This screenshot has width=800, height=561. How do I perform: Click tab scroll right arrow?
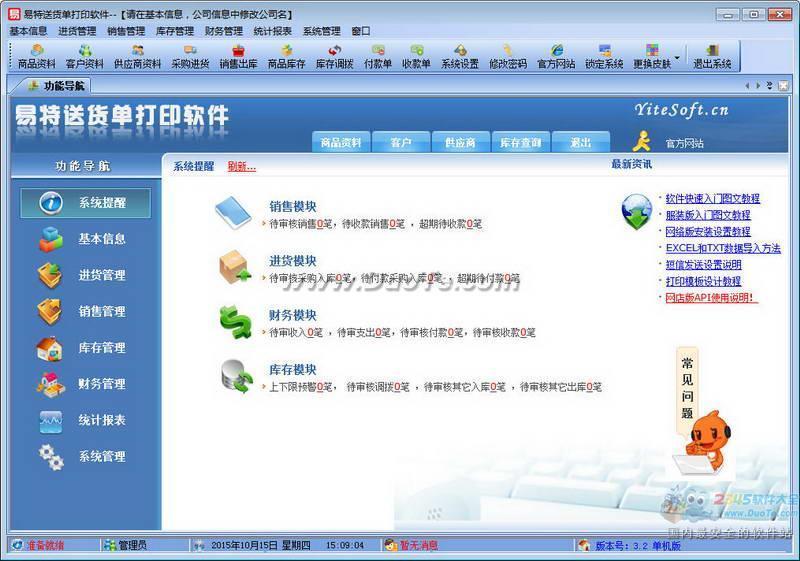point(758,86)
